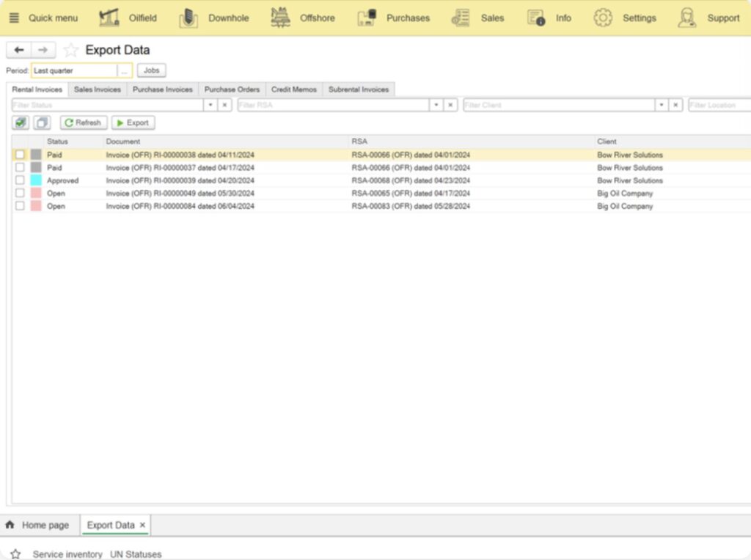Viewport: 751px width, 560px height.
Task: Click the Support person icon
Action: (686, 18)
